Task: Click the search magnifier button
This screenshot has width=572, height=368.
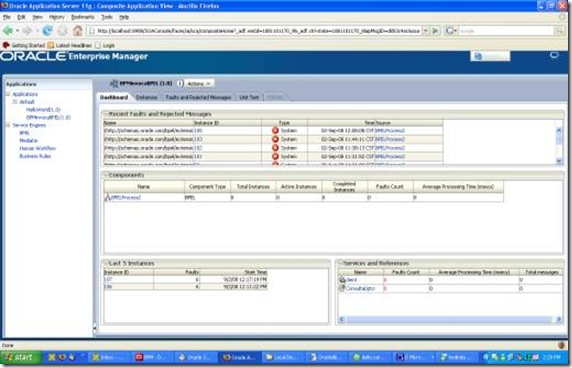Action: [559, 31]
